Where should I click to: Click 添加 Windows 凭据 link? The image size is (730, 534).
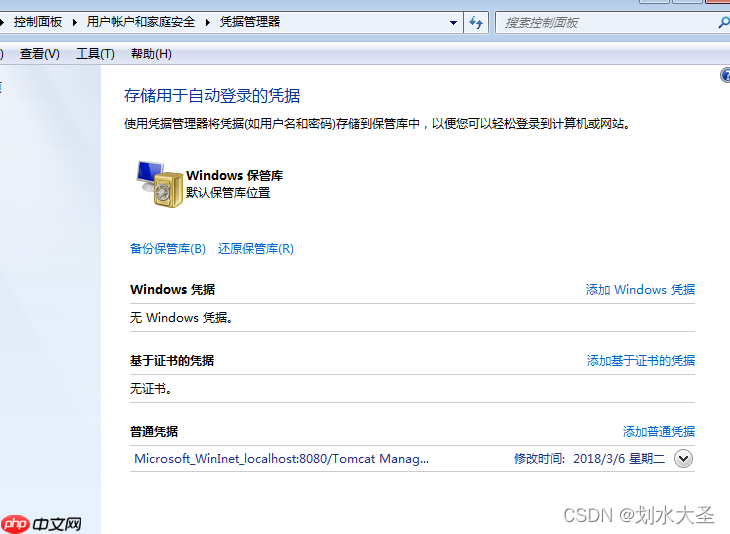640,290
